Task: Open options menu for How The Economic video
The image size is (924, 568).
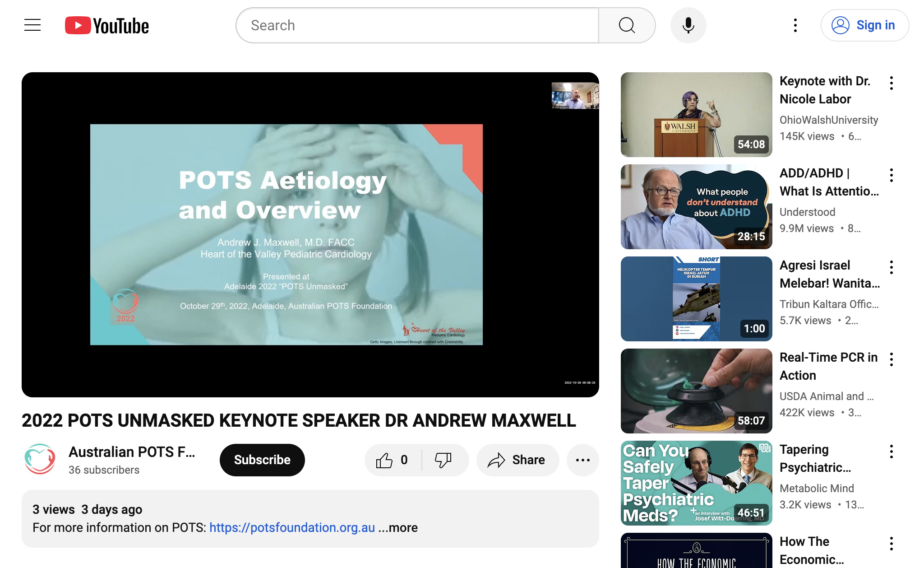Action: click(892, 544)
